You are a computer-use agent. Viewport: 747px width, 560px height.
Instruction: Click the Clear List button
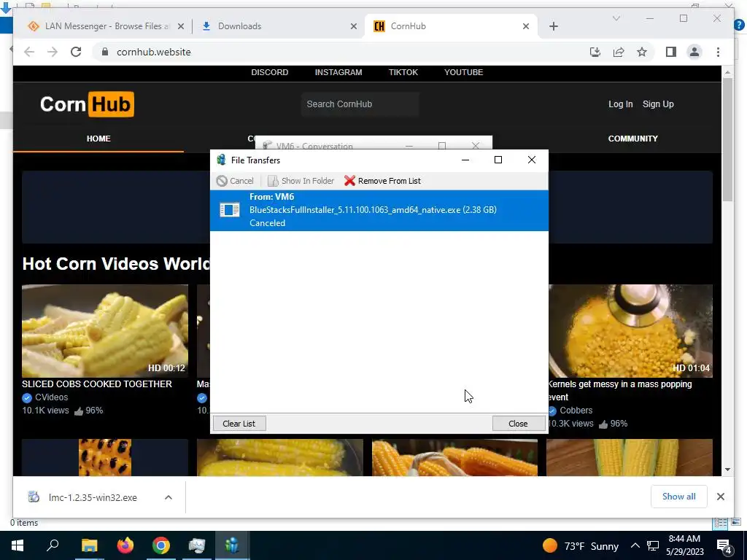239,424
